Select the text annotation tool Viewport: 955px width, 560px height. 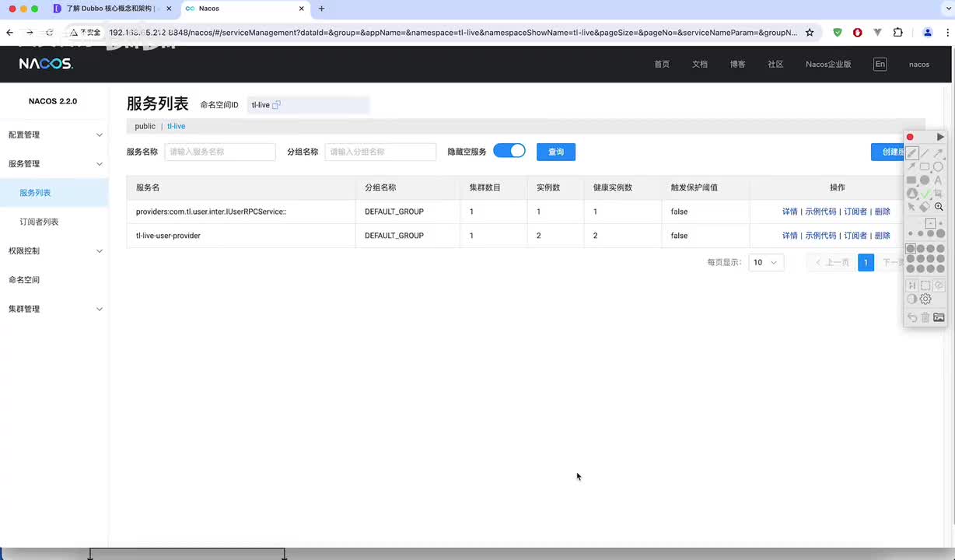(x=938, y=180)
